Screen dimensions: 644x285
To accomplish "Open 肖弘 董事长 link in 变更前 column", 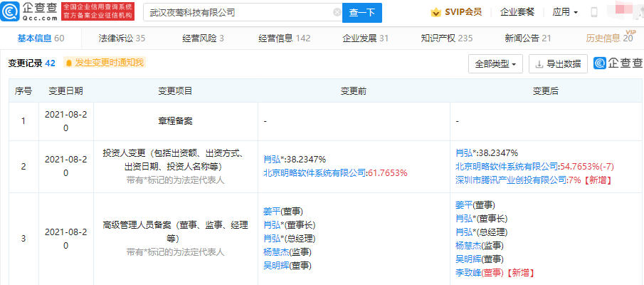I will (x=272, y=225).
